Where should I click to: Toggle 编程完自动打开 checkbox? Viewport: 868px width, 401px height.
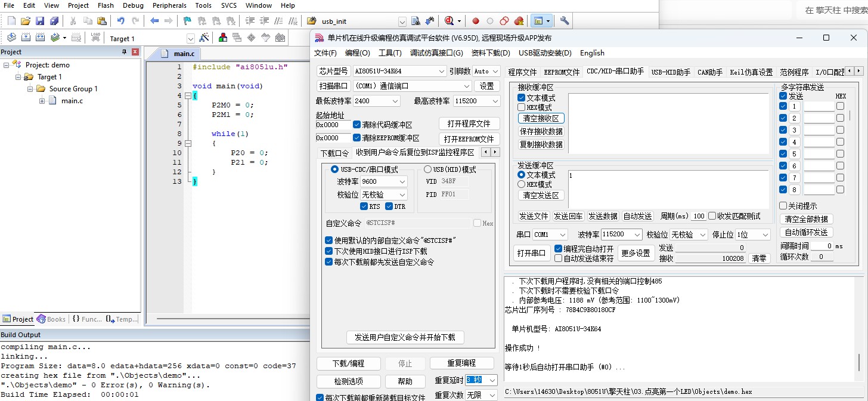[x=559, y=248]
